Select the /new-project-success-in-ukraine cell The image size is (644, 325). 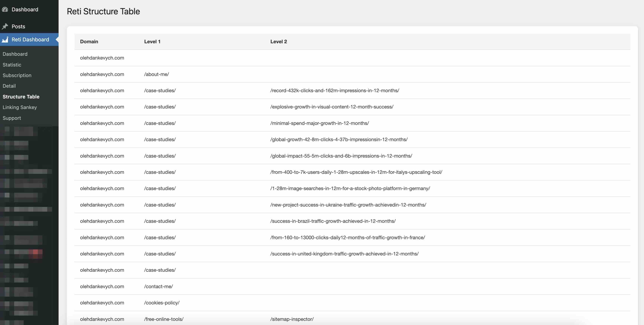[x=348, y=205]
